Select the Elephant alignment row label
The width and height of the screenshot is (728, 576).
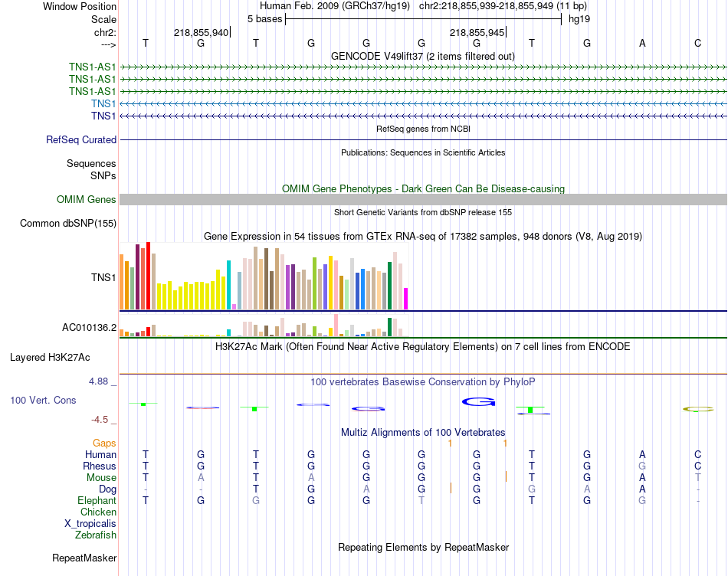click(x=97, y=501)
